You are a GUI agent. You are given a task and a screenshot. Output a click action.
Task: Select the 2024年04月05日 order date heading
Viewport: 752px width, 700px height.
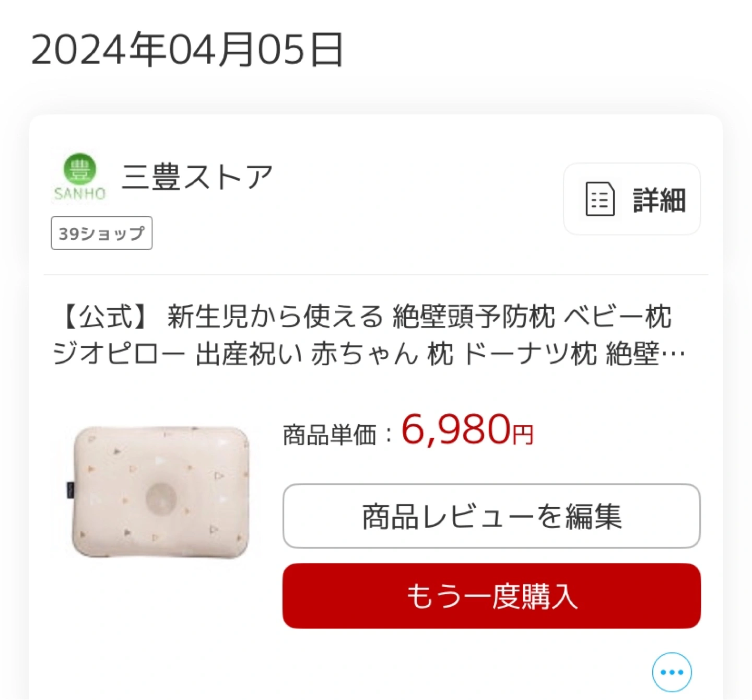(187, 50)
